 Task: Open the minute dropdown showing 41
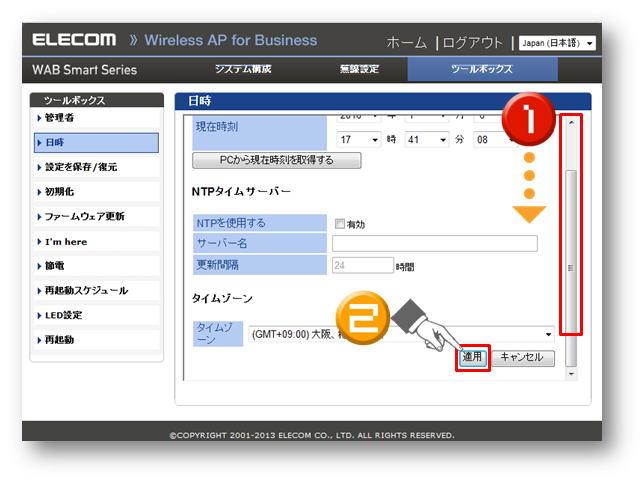pos(427,140)
